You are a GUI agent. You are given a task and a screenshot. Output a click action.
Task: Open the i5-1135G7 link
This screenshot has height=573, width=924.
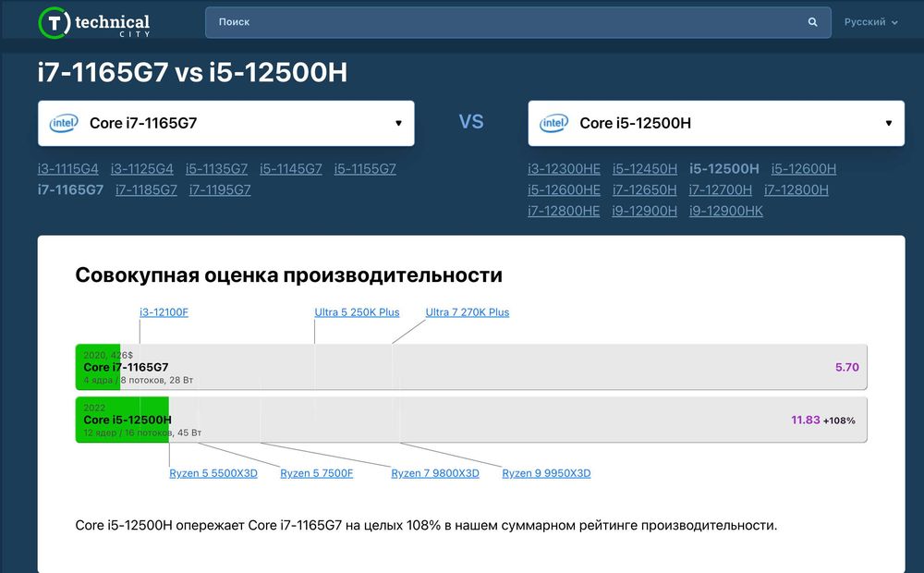217,168
